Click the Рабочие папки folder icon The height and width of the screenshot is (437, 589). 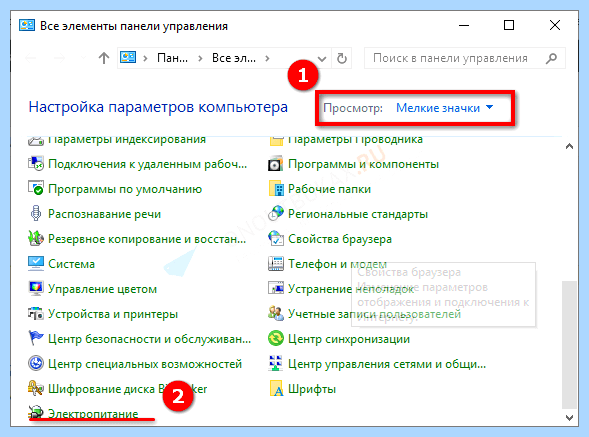pos(276,189)
